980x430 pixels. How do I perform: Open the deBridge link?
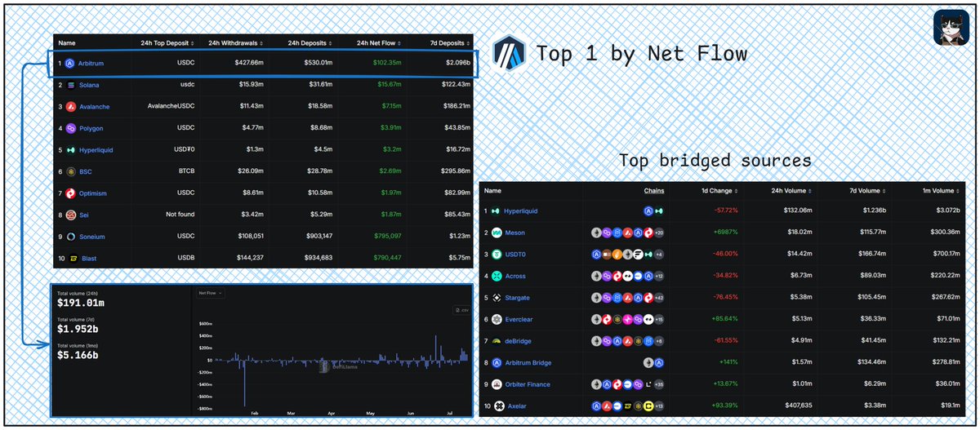(x=519, y=341)
